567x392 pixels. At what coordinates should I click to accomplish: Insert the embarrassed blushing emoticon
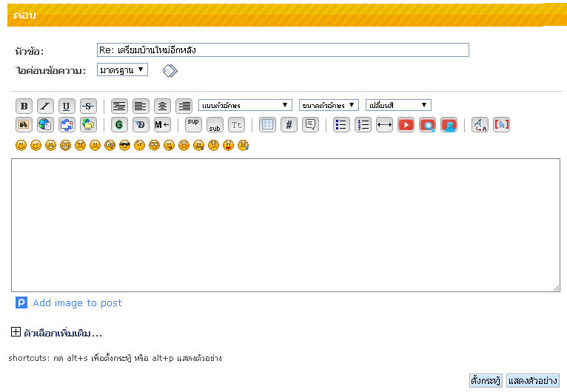click(184, 145)
